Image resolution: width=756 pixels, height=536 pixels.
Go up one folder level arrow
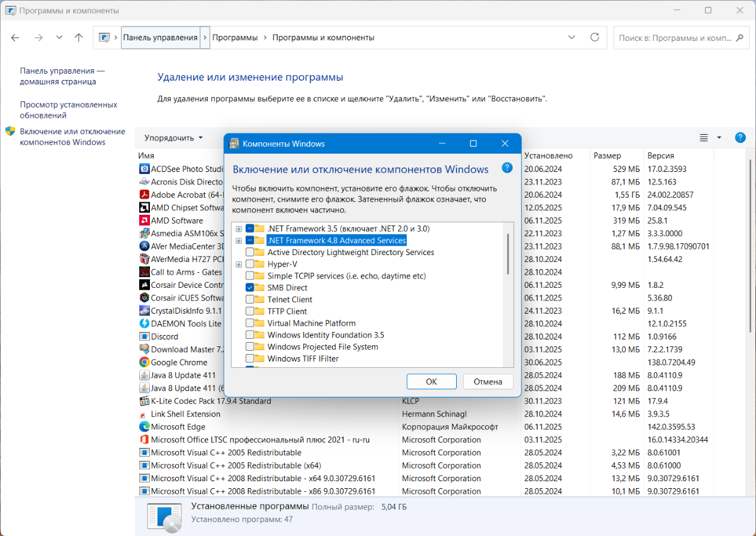tap(79, 37)
